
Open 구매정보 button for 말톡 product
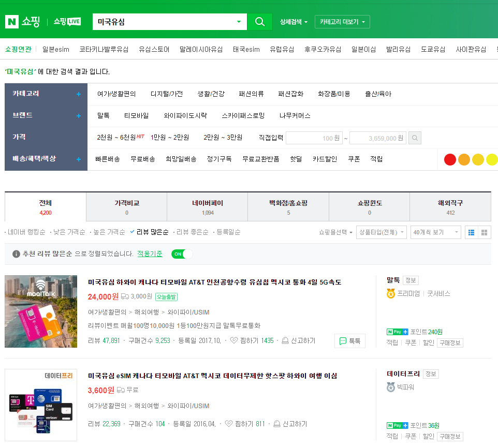point(450,343)
